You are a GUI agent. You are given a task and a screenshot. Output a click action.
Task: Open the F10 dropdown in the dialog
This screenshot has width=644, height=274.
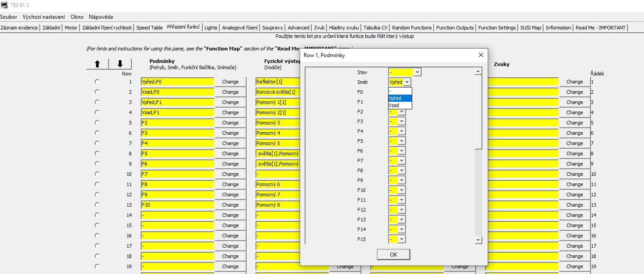click(401, 190)
